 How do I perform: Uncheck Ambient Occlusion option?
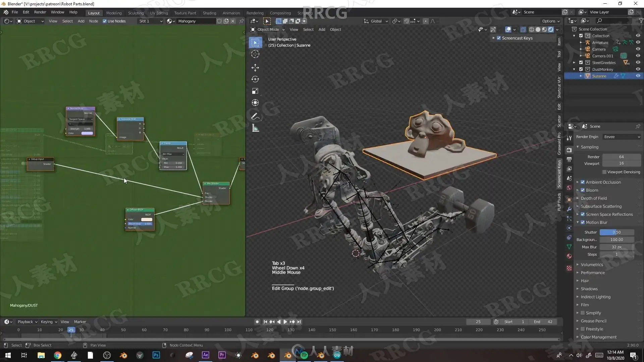pyautogui.click(x=583, y=182)
